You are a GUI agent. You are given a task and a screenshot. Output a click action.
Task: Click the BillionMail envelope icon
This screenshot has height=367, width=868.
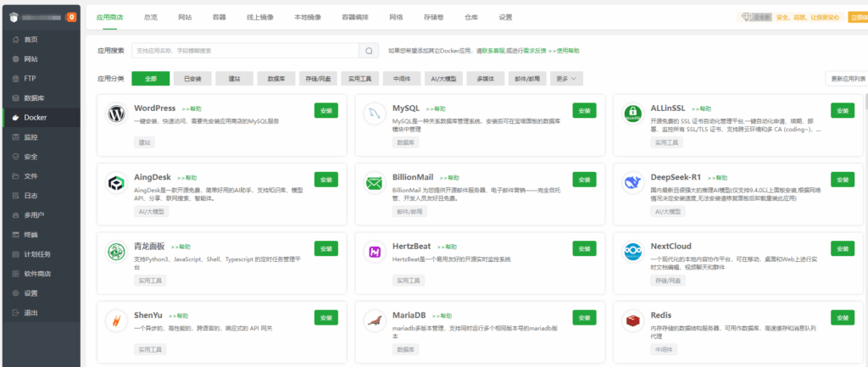375,183
